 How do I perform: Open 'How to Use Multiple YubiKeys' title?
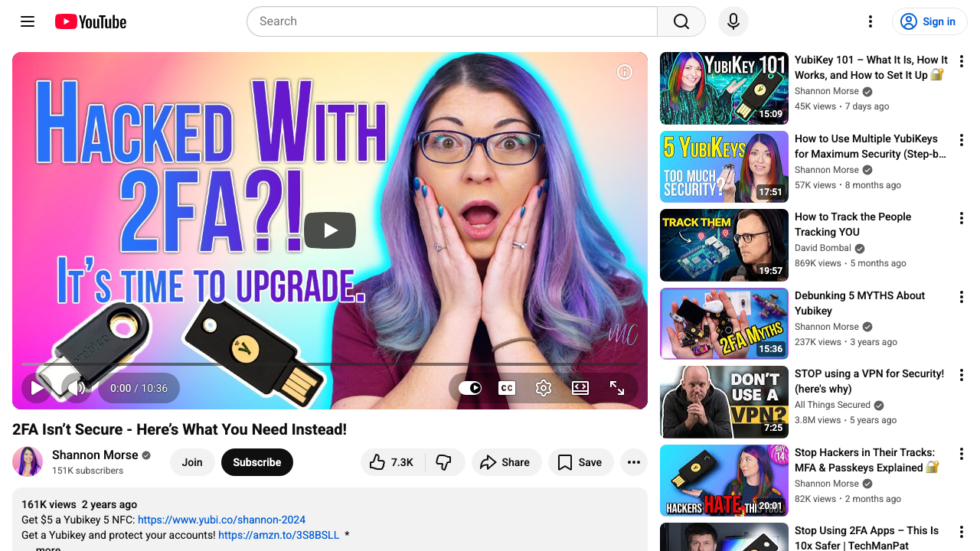coord(871,146)
